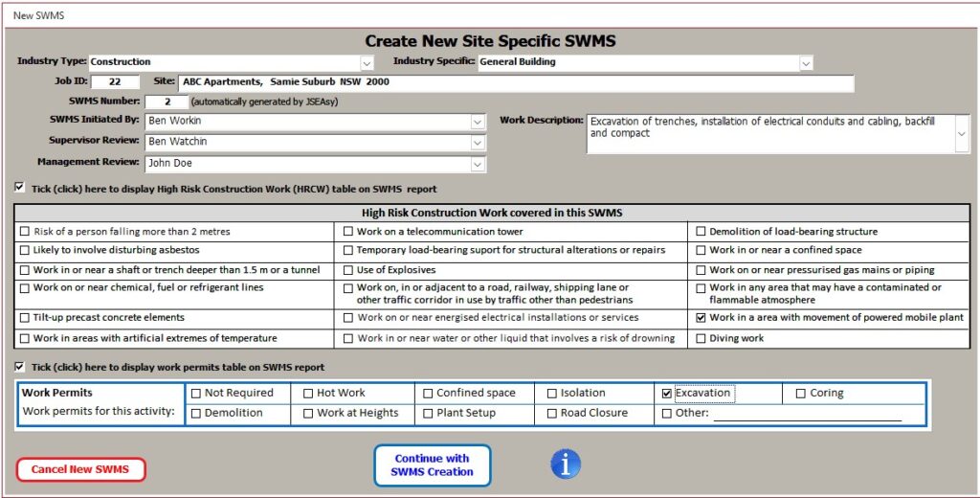Tick the Diving work checkbox
The height and width of the screenshot is (498, 980).
[701, 338]
